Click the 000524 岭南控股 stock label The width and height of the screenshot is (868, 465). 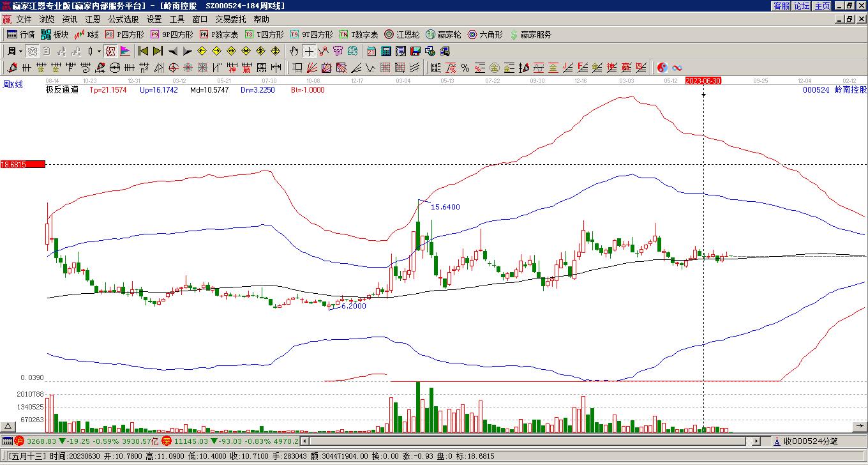[835, 90]
